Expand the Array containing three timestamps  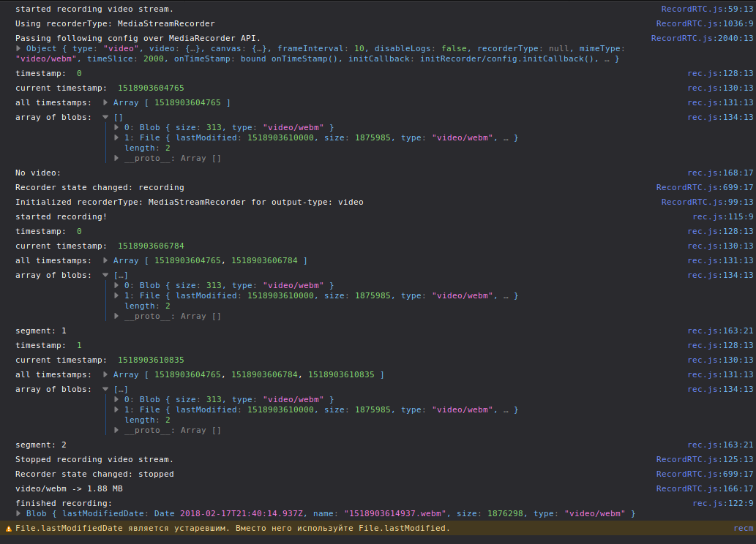click(107, 374)
